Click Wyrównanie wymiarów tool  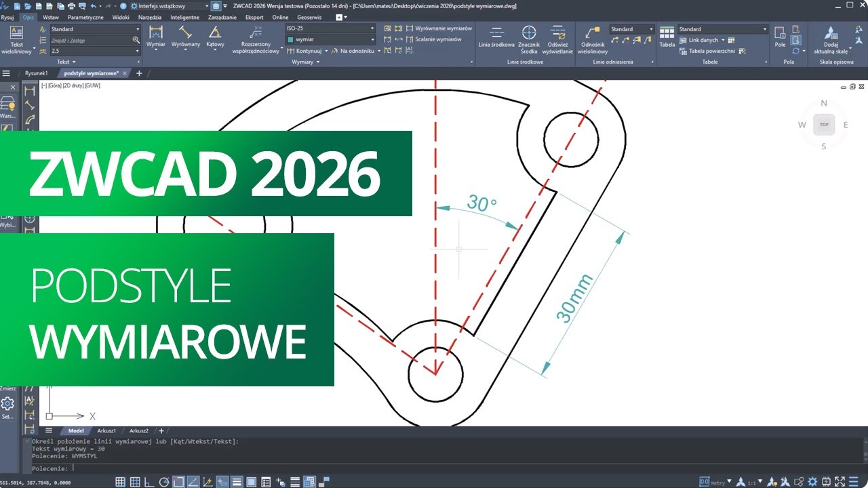coord(439,28)
